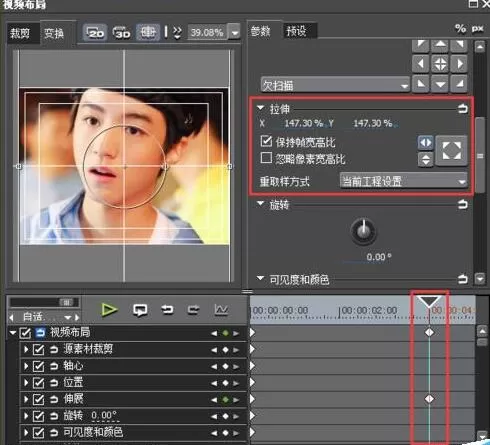Toggle the 保持帧宽高比 checkbox
Image resolution: width=490 pixels, height=445 pixels.
(266, 141)
